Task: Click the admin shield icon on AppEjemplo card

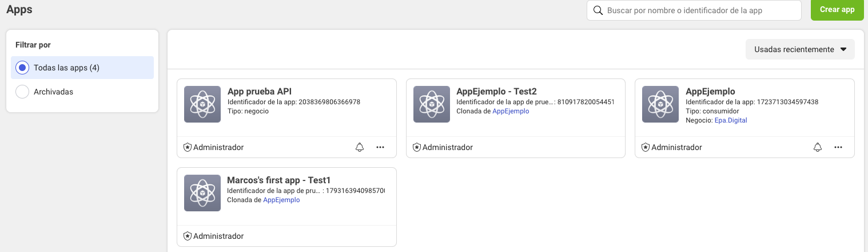Action: pos(646,147)
